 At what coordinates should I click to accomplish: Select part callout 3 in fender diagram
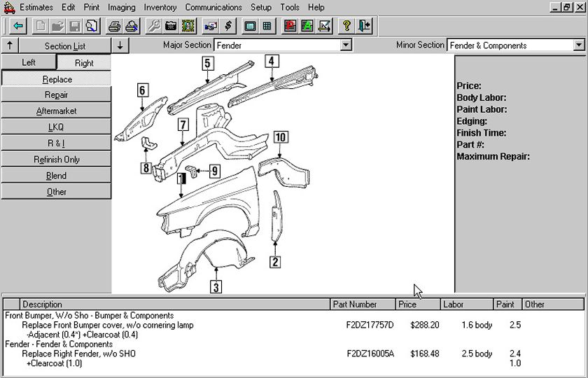[216, 287]
